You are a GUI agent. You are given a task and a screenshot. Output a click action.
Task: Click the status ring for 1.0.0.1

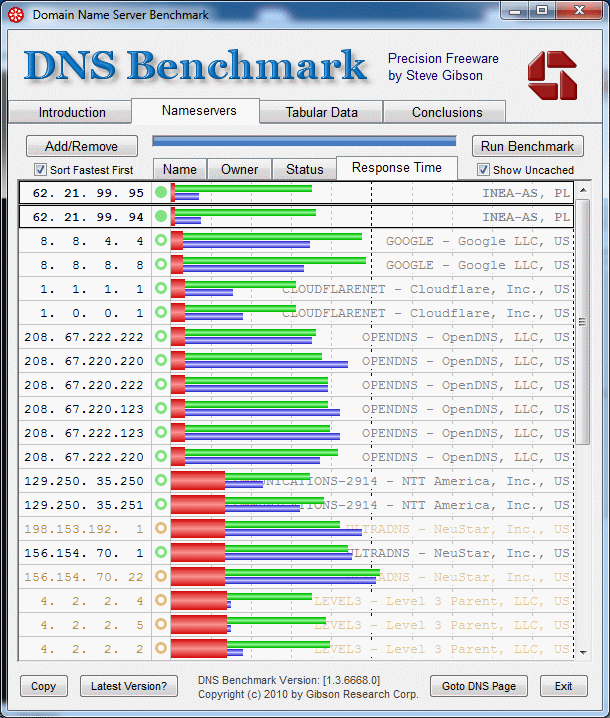[x=161, y=312]
